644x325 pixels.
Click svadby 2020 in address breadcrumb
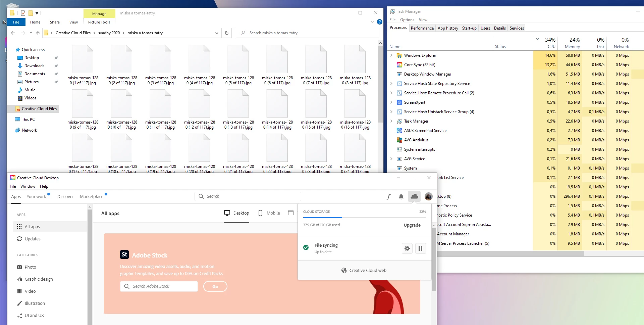[x=109, y=33]
